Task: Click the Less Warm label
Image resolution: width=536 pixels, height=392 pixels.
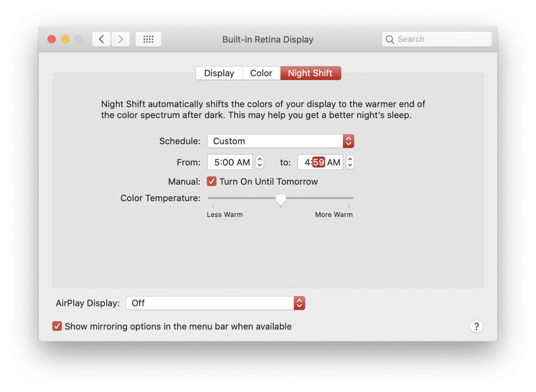Action: (225, 215)
